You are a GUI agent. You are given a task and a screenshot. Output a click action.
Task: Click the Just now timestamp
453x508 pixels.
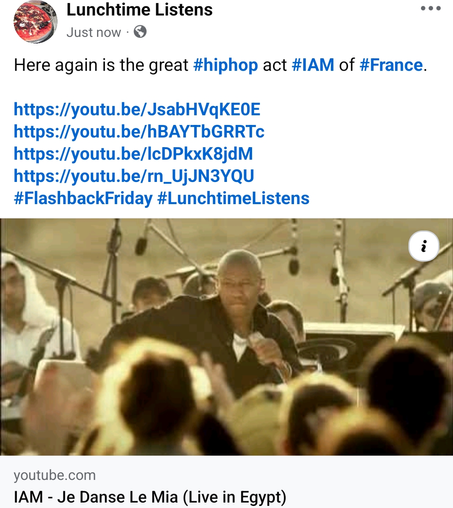coord(94,32)
